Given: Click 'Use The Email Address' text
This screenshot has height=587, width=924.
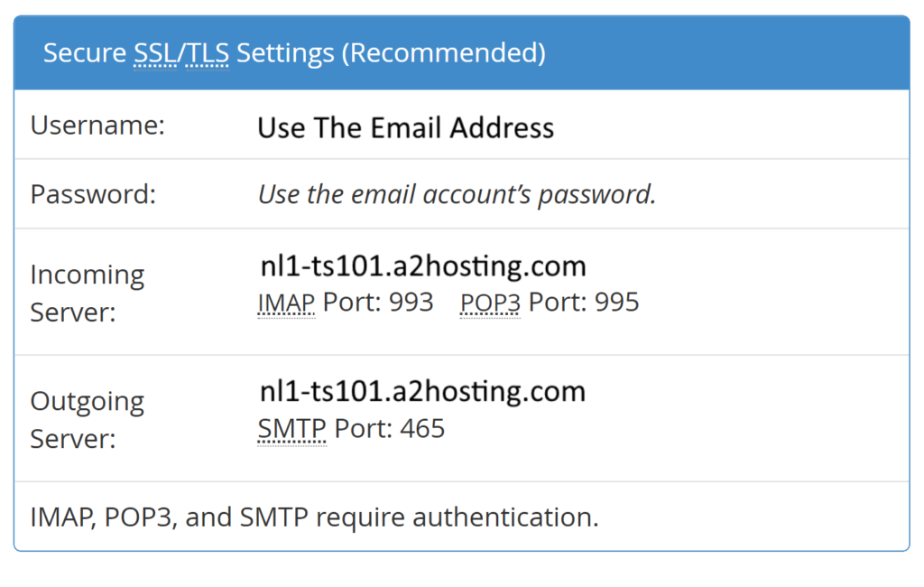Looking at the screenshot, I should [x=405, y=128].
